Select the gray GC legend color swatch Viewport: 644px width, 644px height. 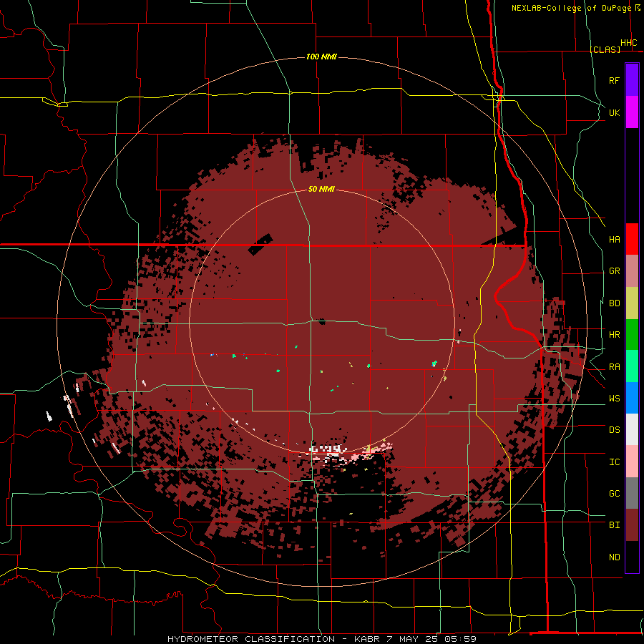(632, 493)
